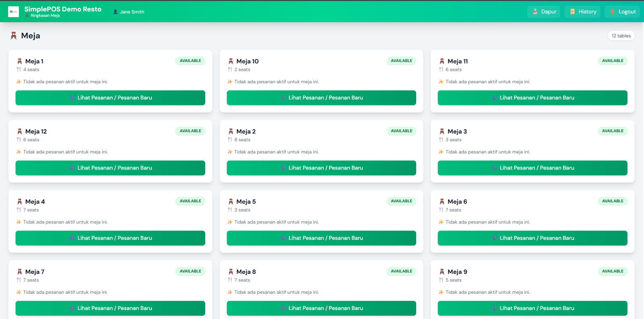Image resolution: width=644 pixels, height=319 pixels.
Task: Click the chair icon of Meja 9
Action: click(x=442, y=272)
